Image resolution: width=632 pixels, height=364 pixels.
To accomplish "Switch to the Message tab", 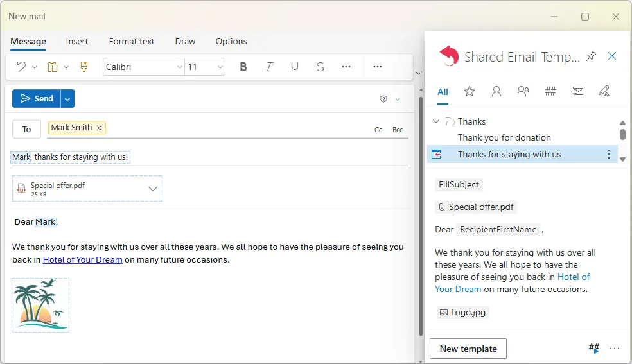I will pos(28,42).
